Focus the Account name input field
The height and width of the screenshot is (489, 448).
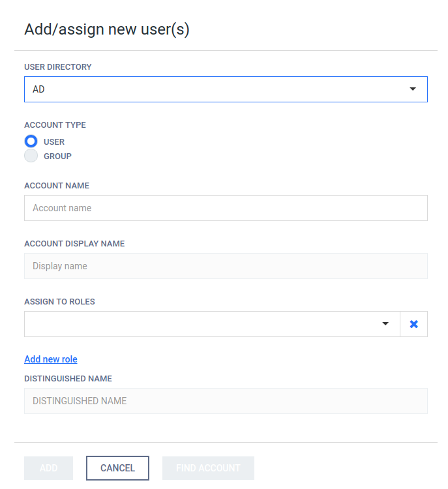click(226, 208)
